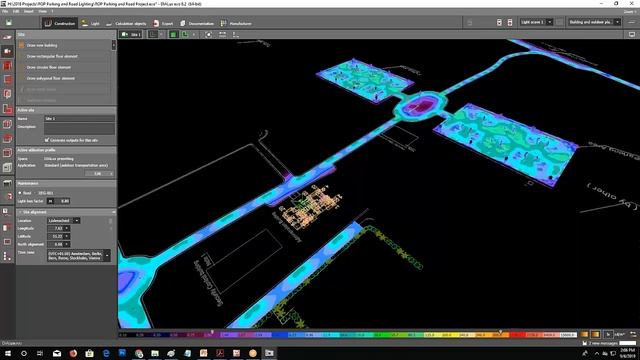640x360 pixels.
Task: Switch to Calculation objects tab
Action: point(126,23)
